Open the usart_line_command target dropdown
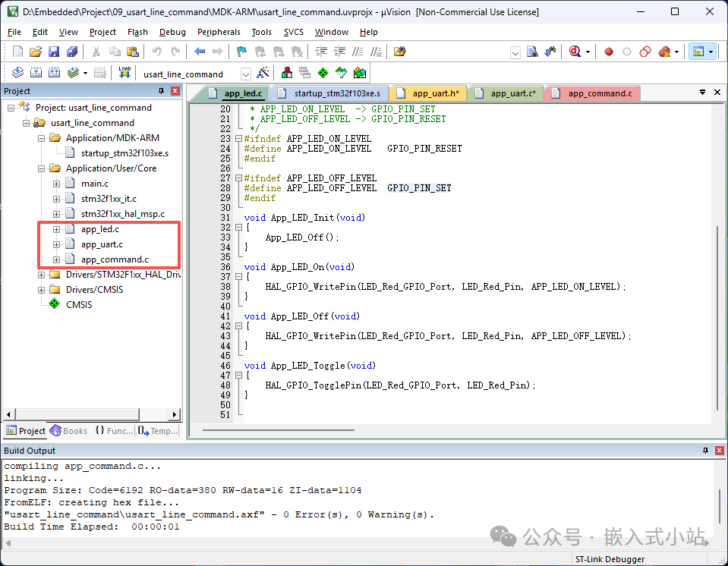Image resolution: width=728 pixels, height=566 pixels. tap(246, 74)
